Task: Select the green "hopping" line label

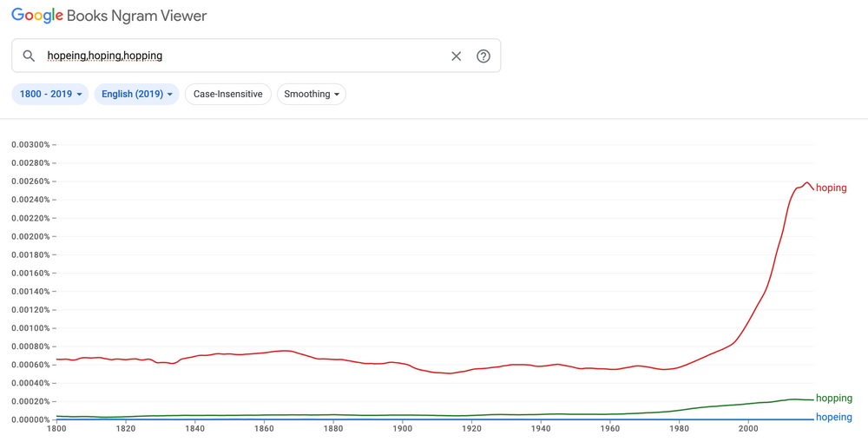Action: (x=833, y=399)
